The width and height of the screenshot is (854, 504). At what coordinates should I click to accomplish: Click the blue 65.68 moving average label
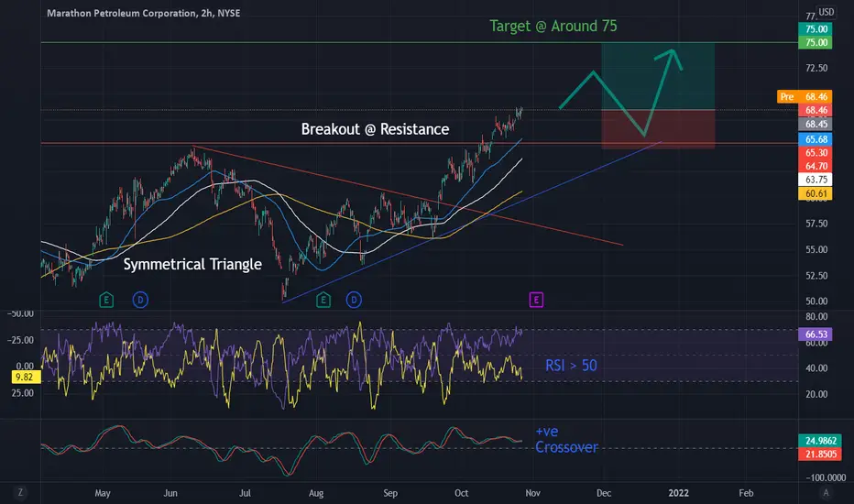pyautogui.click(x=816, y=139)
